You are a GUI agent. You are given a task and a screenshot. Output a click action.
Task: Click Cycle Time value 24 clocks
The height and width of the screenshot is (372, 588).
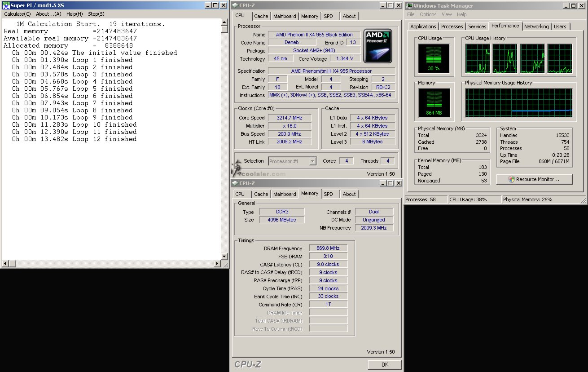tap(328, 288)
